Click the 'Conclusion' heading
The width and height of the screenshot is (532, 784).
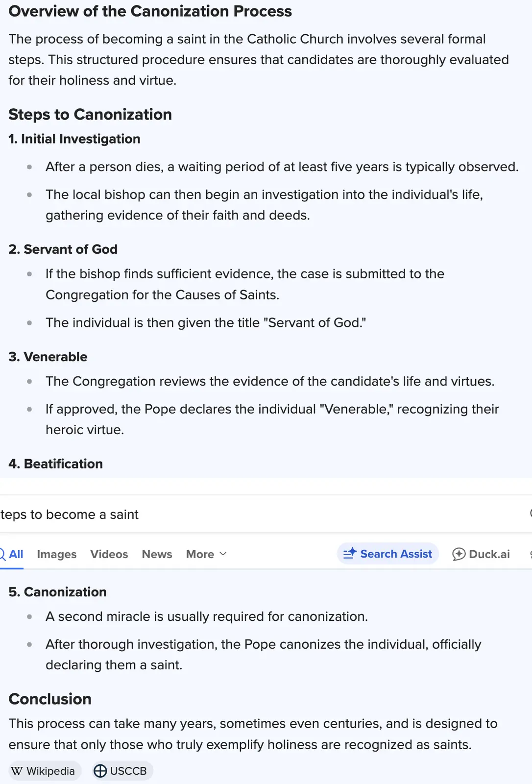[50, 699]
